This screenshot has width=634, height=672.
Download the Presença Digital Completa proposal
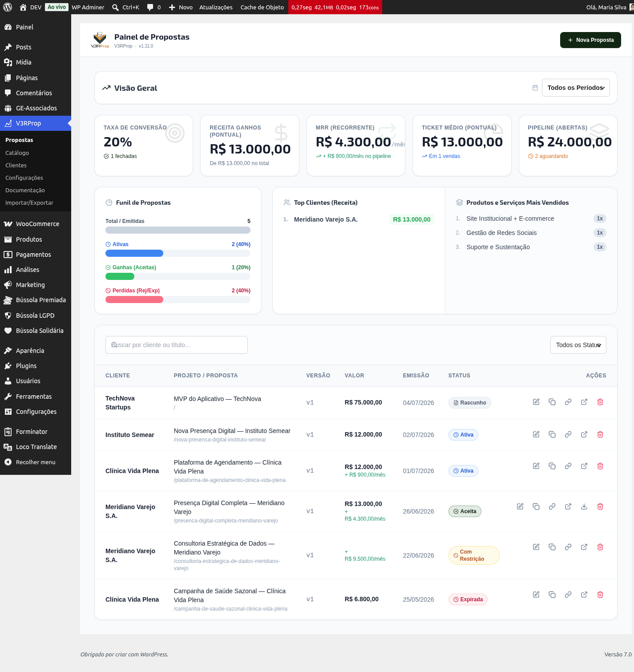584,506
